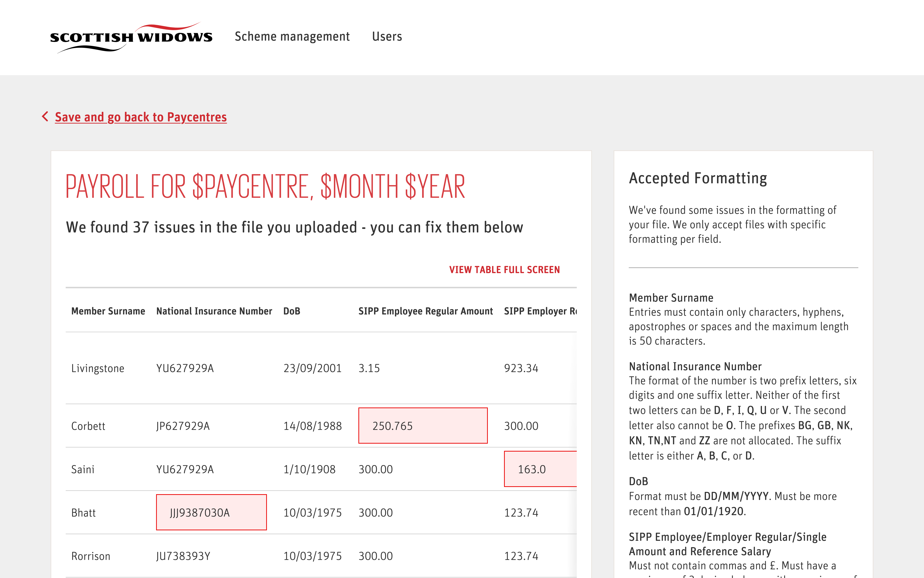
Task: Click SIPP Employee Regular Amount header
Action: [425, 311]
